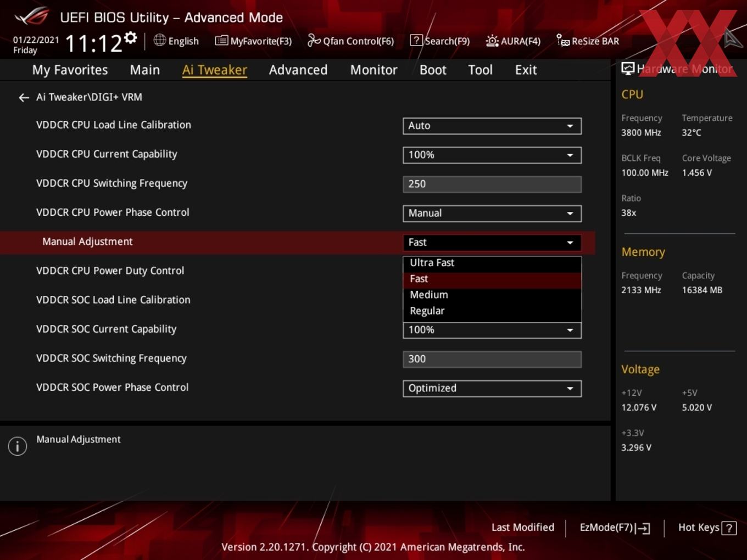Open VDDCR SOC Current Capability dropdown
This screenshot has height=560, width=747.
(x=492, y=330)
